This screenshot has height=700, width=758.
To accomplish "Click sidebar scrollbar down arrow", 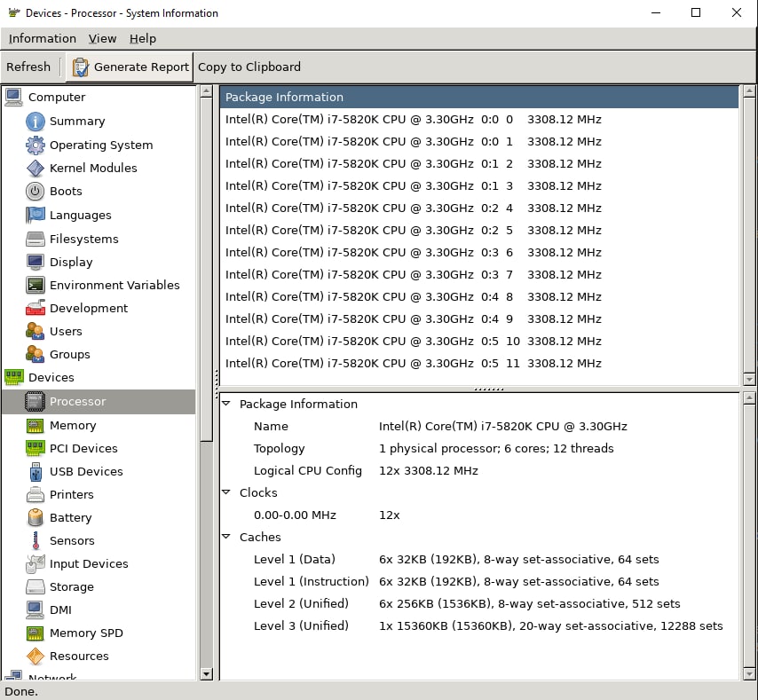I will tap(207, 674).
